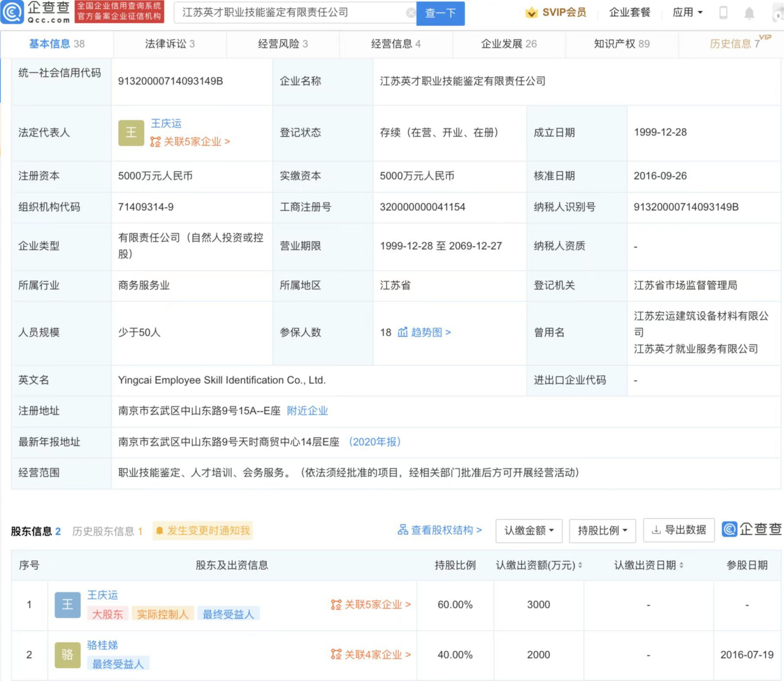The height and width of the screenshot is (681, 784).
Task: Open shareholder 骆桂娣 link
Action: tap(103, 645)
